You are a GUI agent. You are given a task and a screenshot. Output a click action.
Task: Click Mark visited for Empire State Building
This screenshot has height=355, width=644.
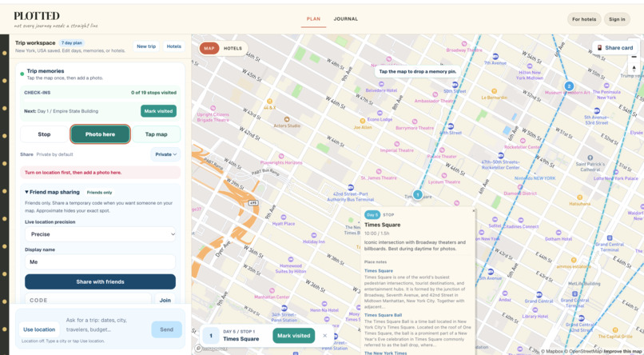coord(158,111)
